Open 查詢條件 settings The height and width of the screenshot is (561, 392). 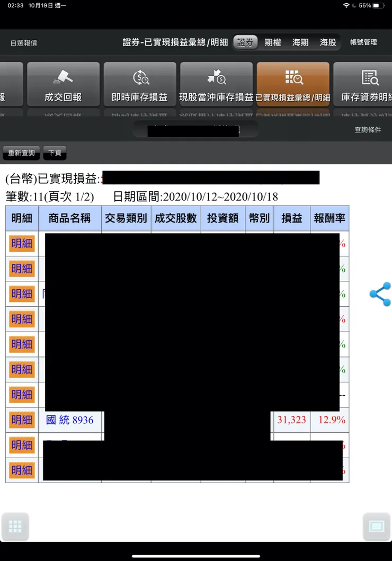(x=368, y=129)
